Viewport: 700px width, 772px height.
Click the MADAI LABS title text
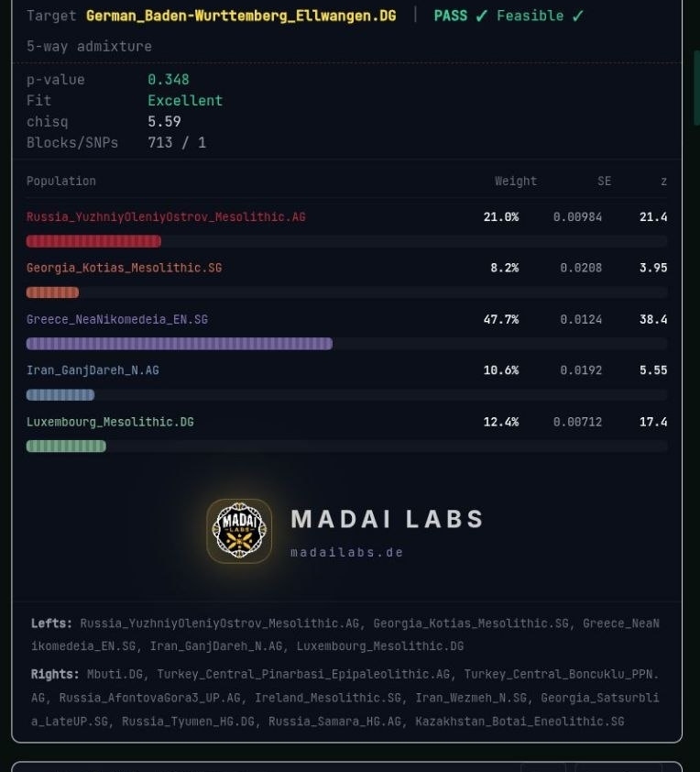[x=388, y=519]
